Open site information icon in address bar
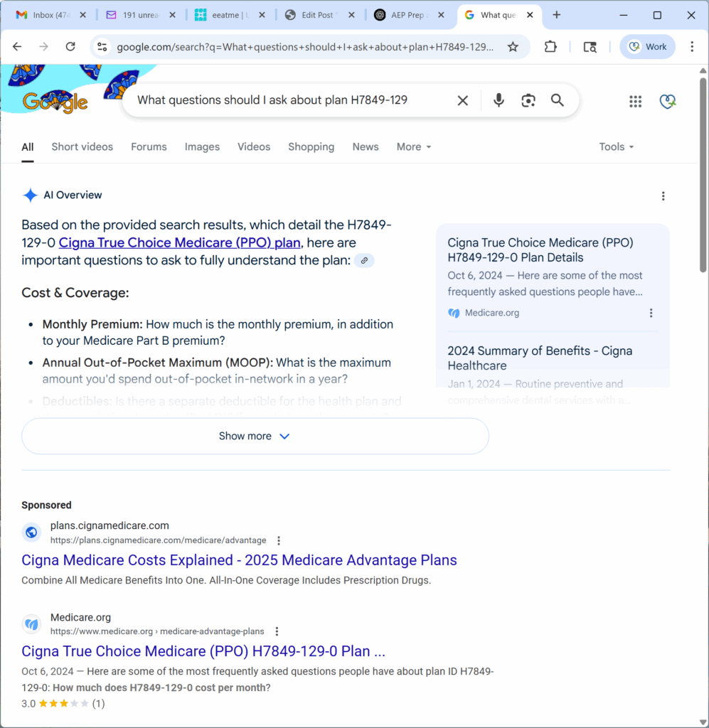Image resolution: width=709 pixels, height=728 pixels. (x=102, y=47)
